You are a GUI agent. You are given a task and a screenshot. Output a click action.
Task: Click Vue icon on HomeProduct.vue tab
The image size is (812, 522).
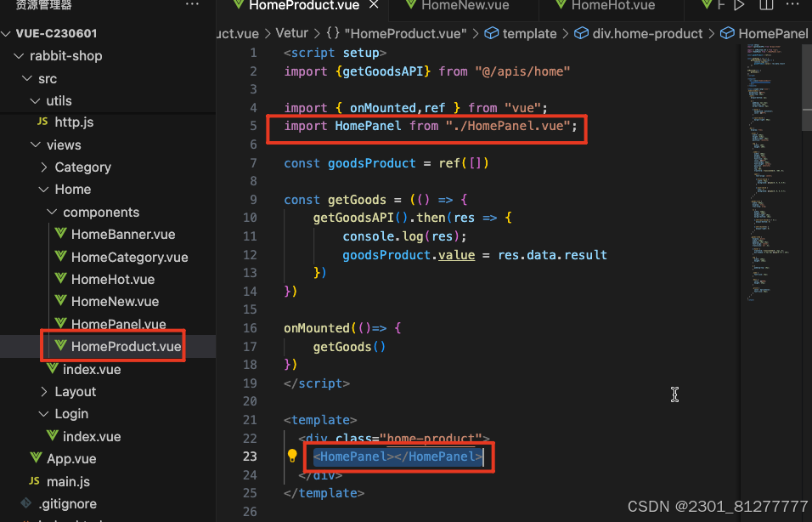(x=239, y=4)
